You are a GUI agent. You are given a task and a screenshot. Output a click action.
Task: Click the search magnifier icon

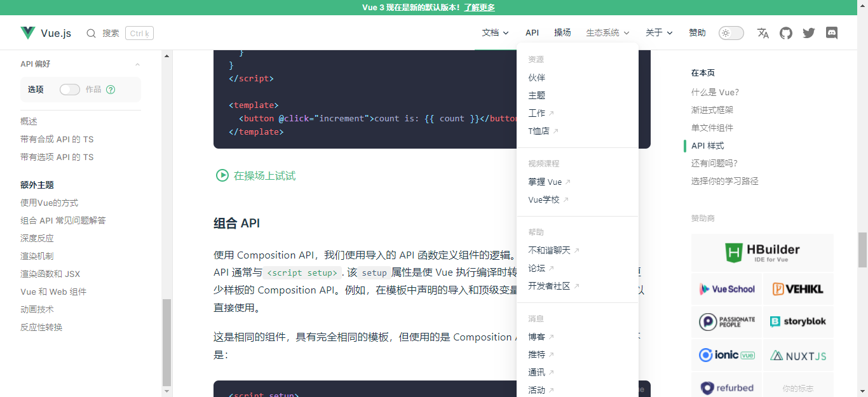click(92, 33)
